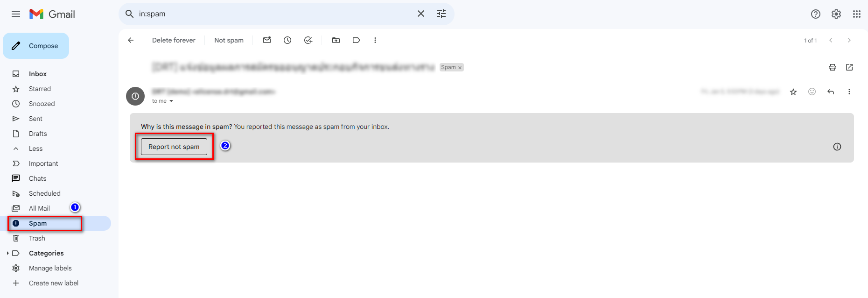Image resolution: width=868 pixels, height=298 pixels.
Task: Add emoji reaction to the message
Action: [812, 92]
